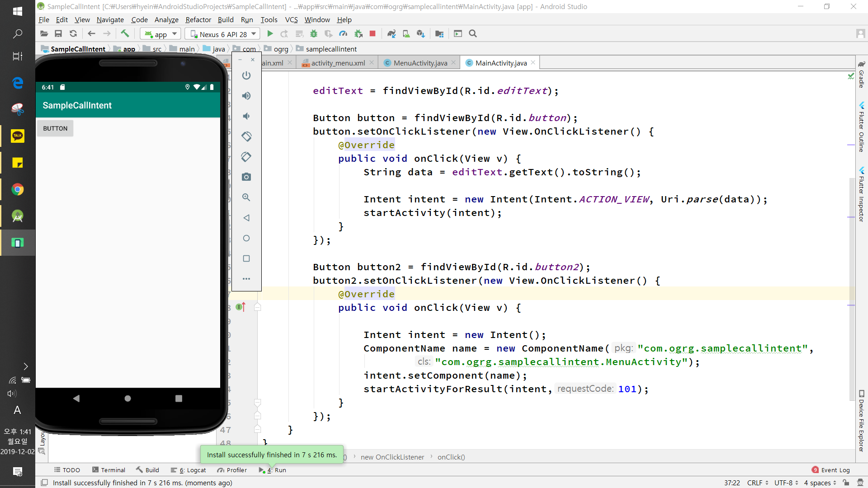Stop the running app
The width and height of the screenshot is (868, 488).
click(x=373, y=34)
